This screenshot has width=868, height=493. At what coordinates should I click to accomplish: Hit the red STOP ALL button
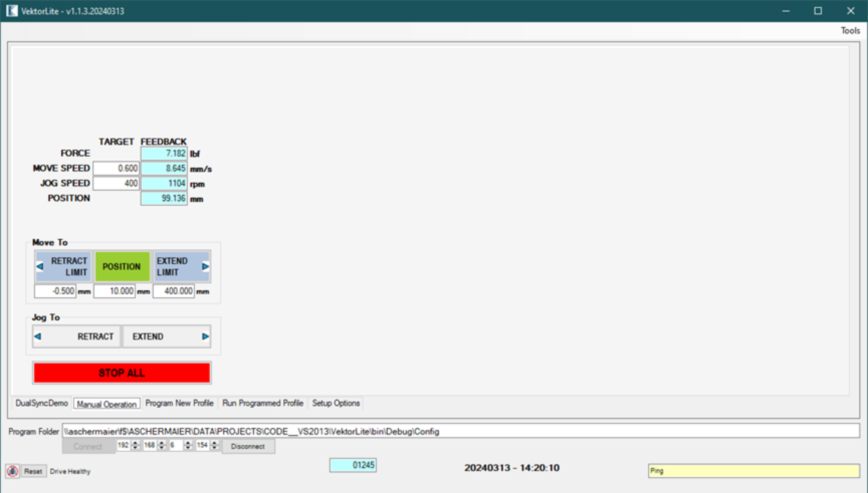click(122, 373)
